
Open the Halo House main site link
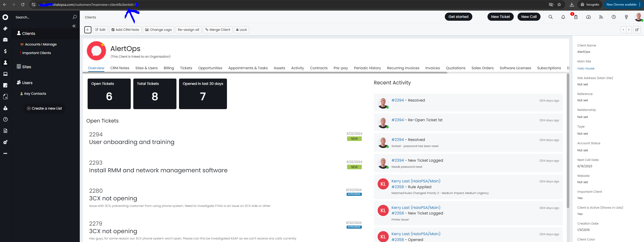[586, 68]
